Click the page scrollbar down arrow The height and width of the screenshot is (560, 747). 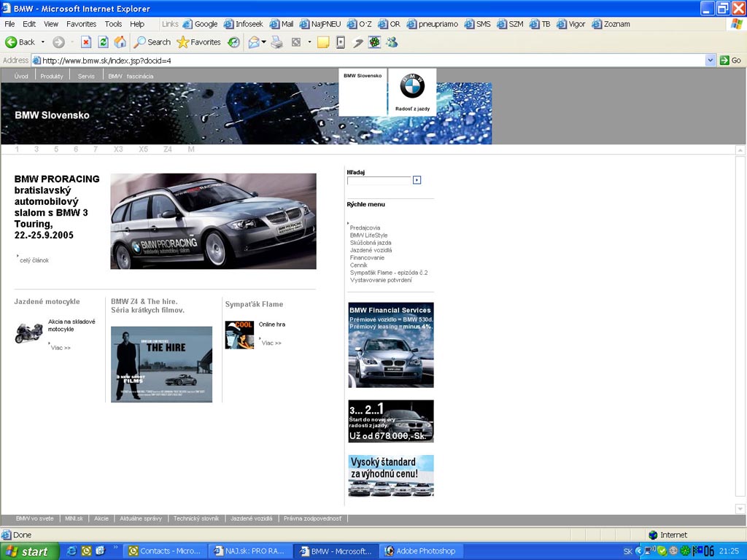(x=740, y=508)
